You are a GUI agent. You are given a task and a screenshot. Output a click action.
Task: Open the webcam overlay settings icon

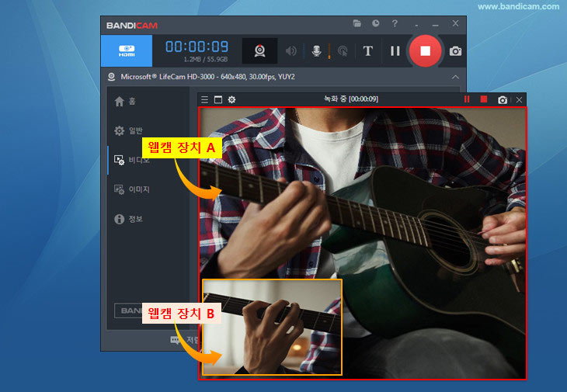click(259, 51)
